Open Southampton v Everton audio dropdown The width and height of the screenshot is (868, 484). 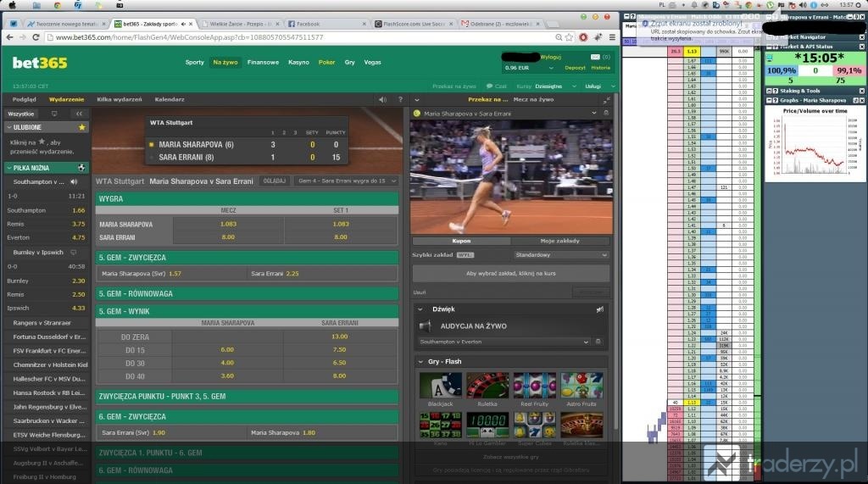coord(504,342)
